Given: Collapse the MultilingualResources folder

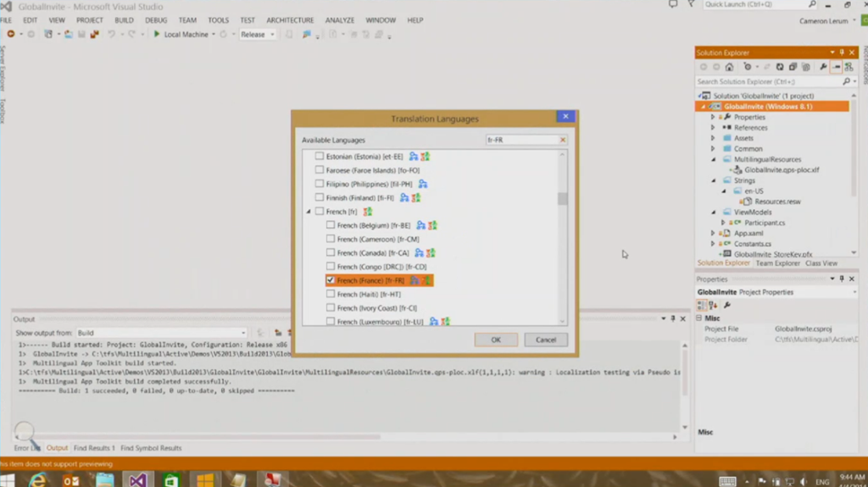Looking at the screenshot, I should point(713,159).
